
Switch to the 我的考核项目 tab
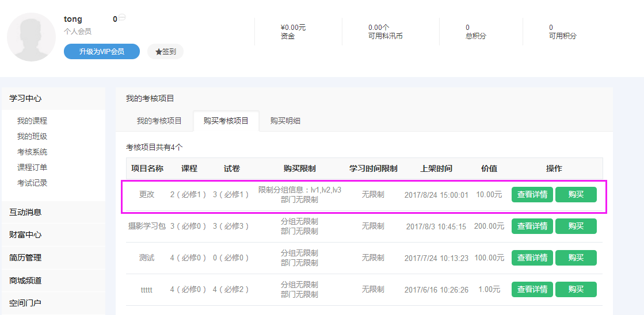159,121
